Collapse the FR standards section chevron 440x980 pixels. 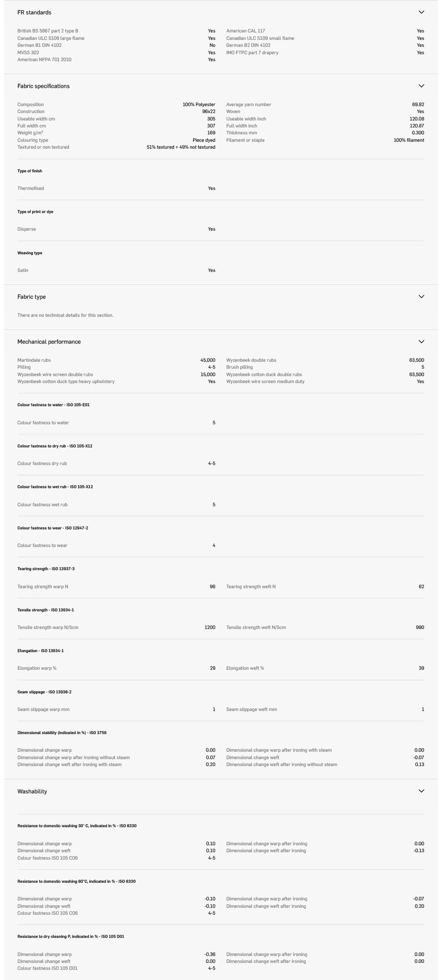point(421,13)
